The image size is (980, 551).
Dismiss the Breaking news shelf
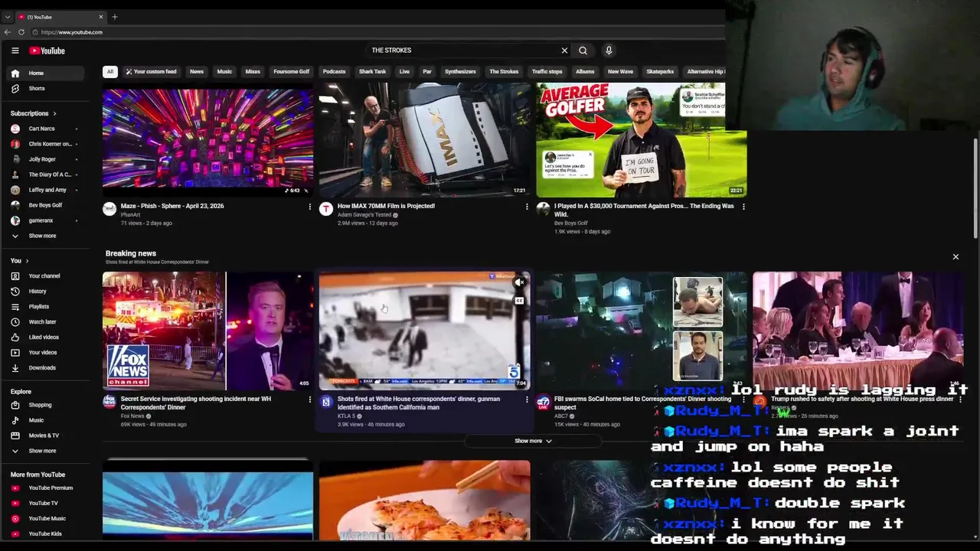pyautogui.click(x=955, y=257)
